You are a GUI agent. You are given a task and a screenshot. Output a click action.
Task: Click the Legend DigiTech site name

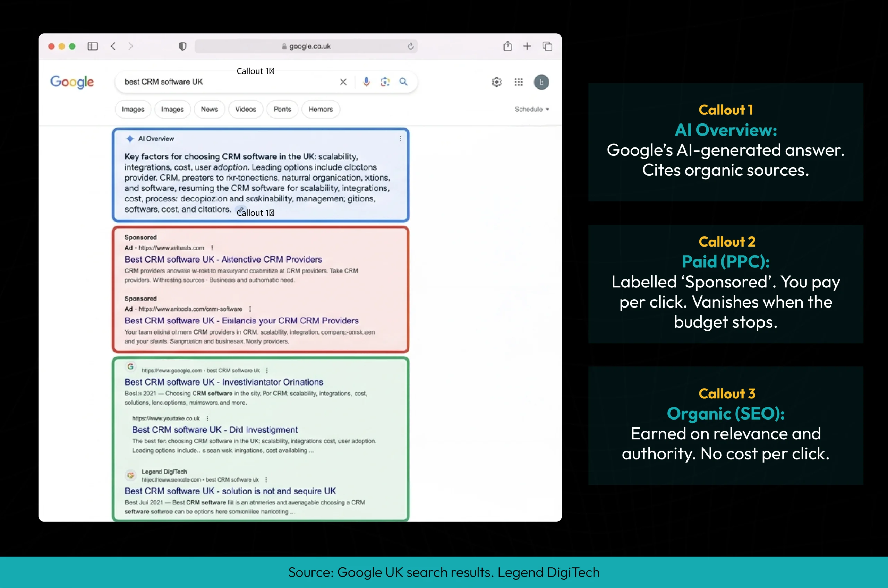tap(164, 472)
